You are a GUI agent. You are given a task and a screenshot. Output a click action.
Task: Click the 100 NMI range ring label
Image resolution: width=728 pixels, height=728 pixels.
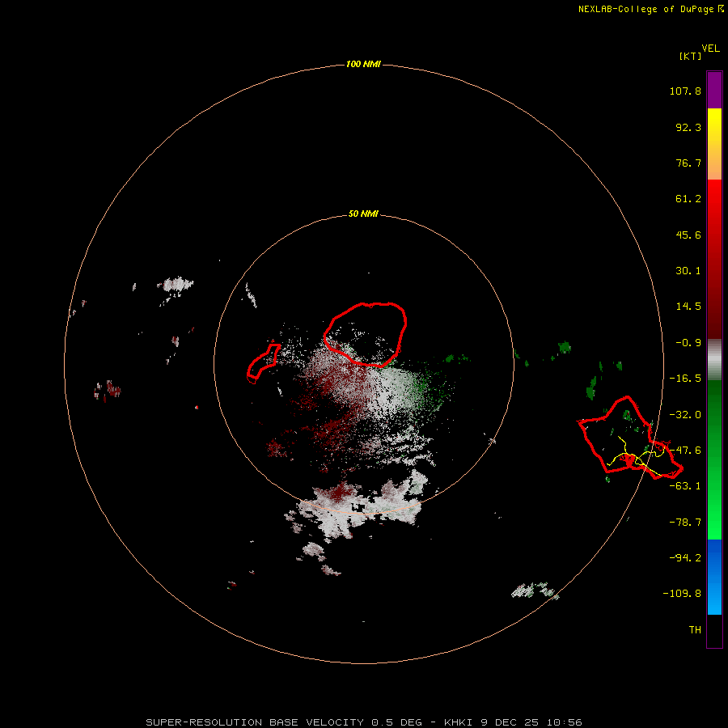pos(363,64)
